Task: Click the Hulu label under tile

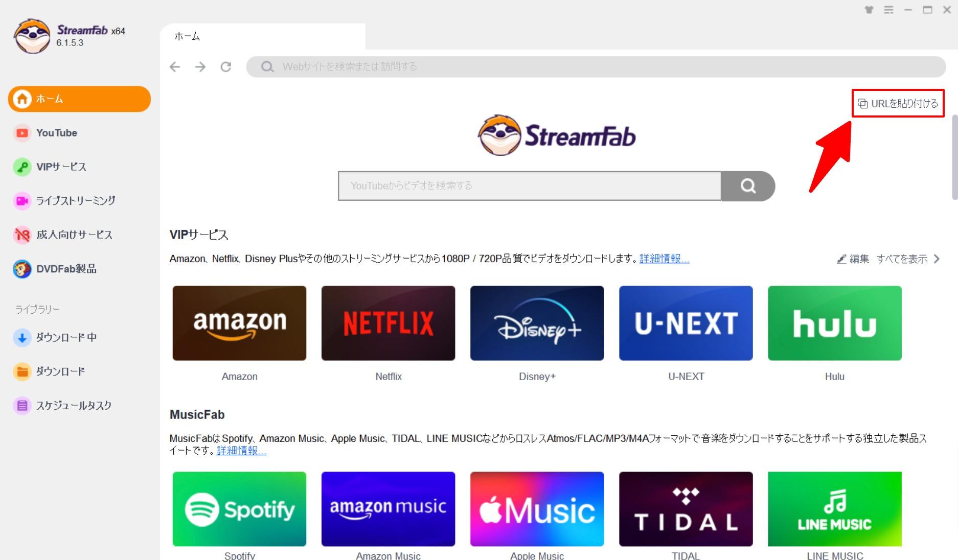Action: tap(834, 377)
